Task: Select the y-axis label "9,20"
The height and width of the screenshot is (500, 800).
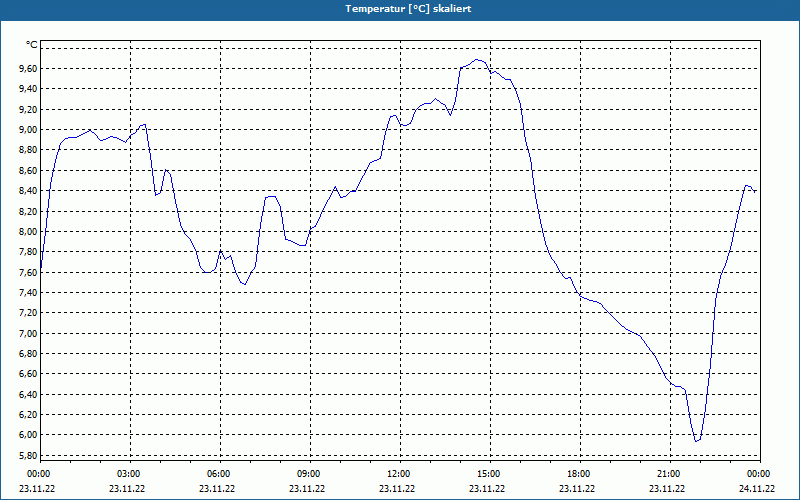Action: [29, 109]
